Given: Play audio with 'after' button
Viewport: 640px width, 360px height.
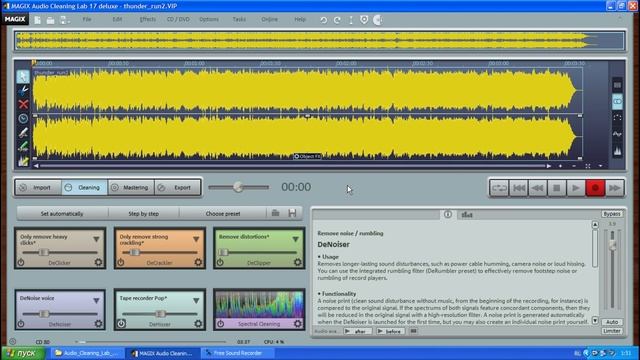Looking at the screenshot, I should 357,331.
